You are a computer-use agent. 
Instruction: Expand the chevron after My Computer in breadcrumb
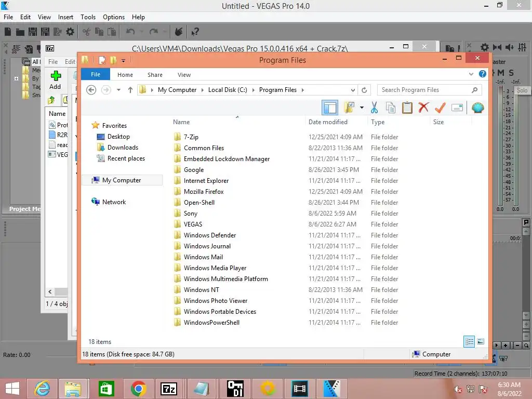[x=202, y=90]
